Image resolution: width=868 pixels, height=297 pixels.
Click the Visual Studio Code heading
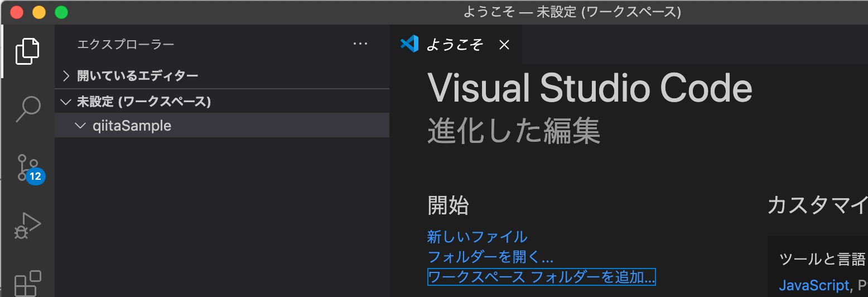(x=590, y=88)
